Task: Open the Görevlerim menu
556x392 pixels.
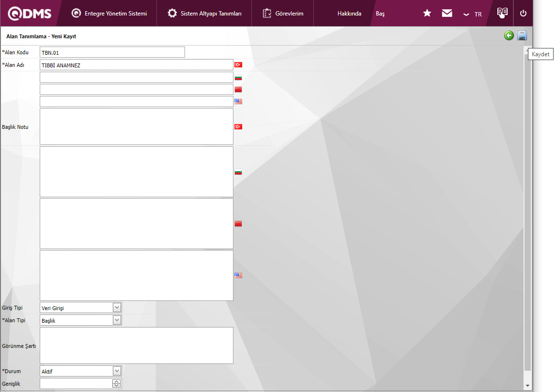Action: [x=283, y=13]
